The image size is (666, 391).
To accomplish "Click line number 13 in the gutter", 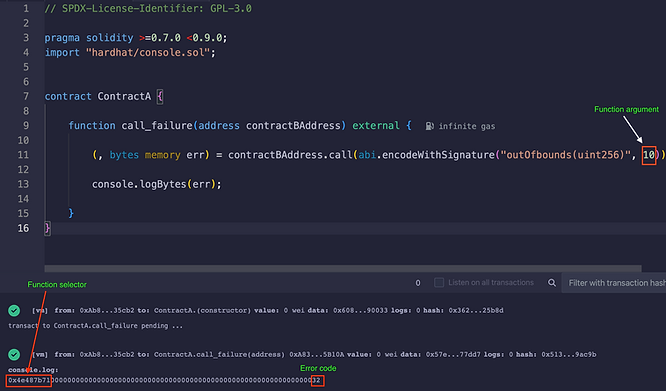I will click(23, 184).
